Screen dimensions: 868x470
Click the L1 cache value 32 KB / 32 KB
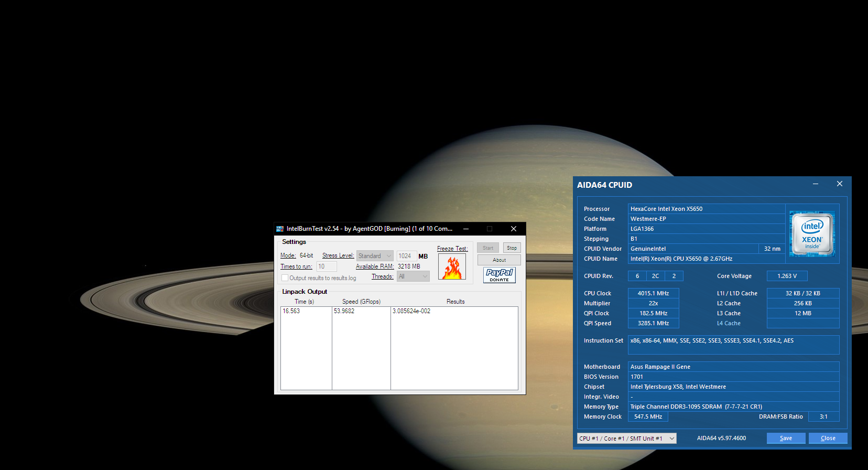pos(802,293)
